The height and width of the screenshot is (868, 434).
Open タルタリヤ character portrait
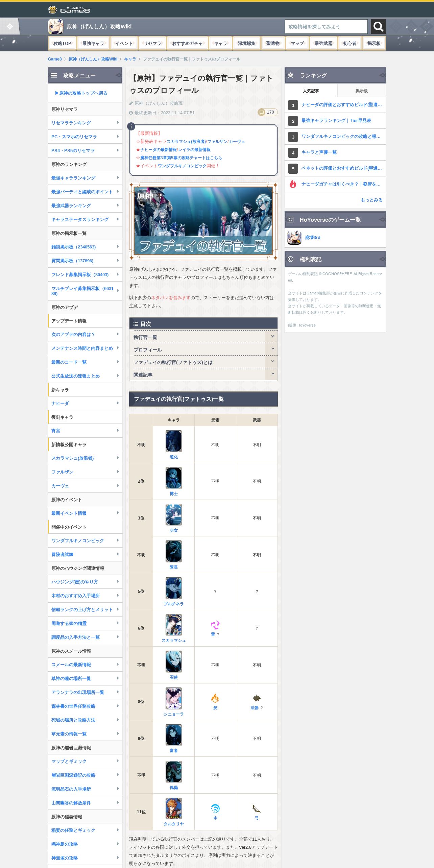[174, 808]
